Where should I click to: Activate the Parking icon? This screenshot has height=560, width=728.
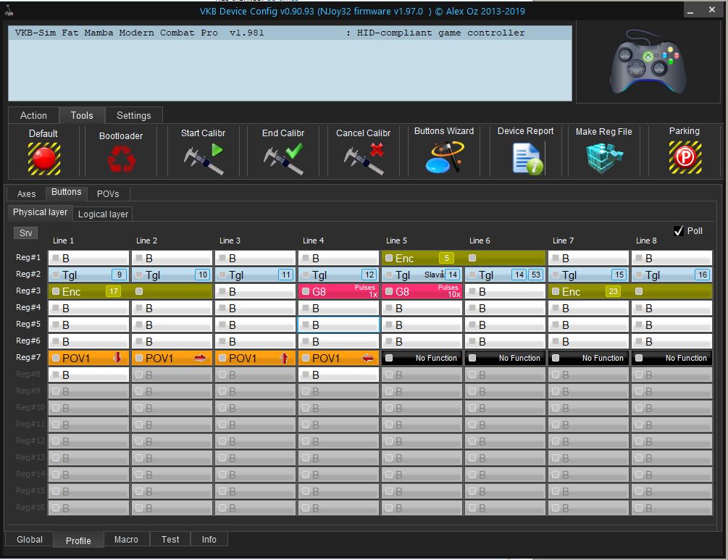pyautogui.click(x=685, y=157)
